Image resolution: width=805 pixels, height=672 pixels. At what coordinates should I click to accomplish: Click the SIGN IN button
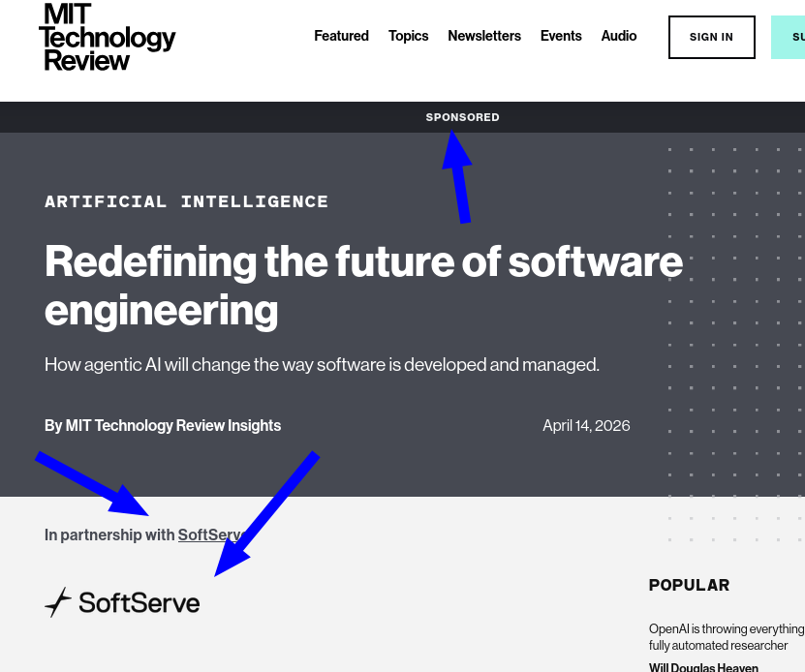point(712,37)
